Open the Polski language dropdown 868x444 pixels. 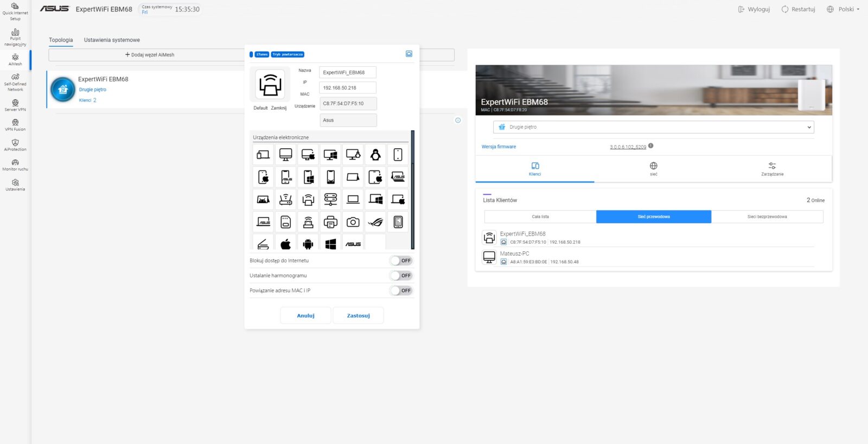(x=844, y=9)
